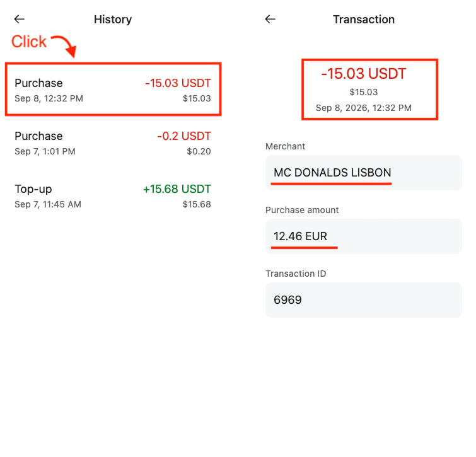Click the History page title
The width and height of the screenshot is (476, 457).
[113, 20]
